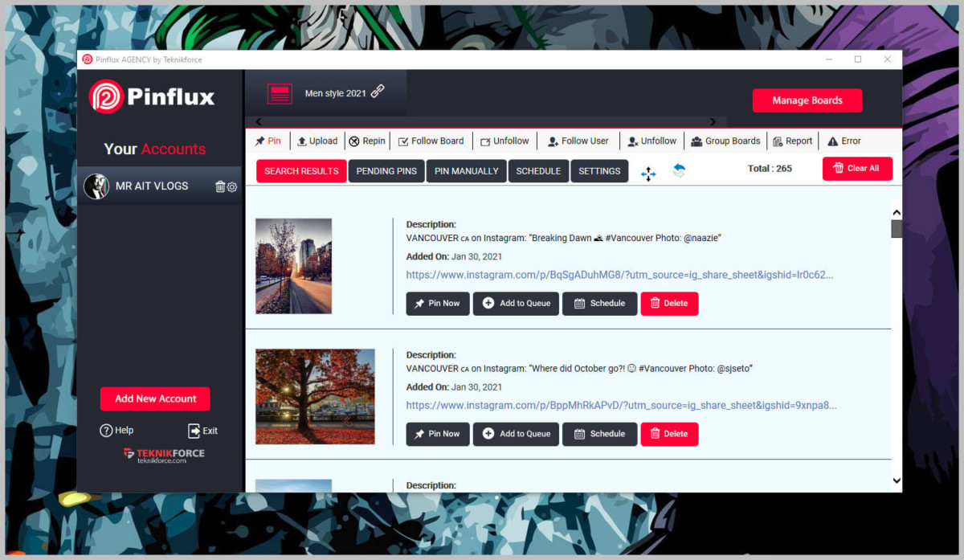Delete the Breaking Dawn post
The width and height of the screenshot is (964, 560).
pos(669,304)
